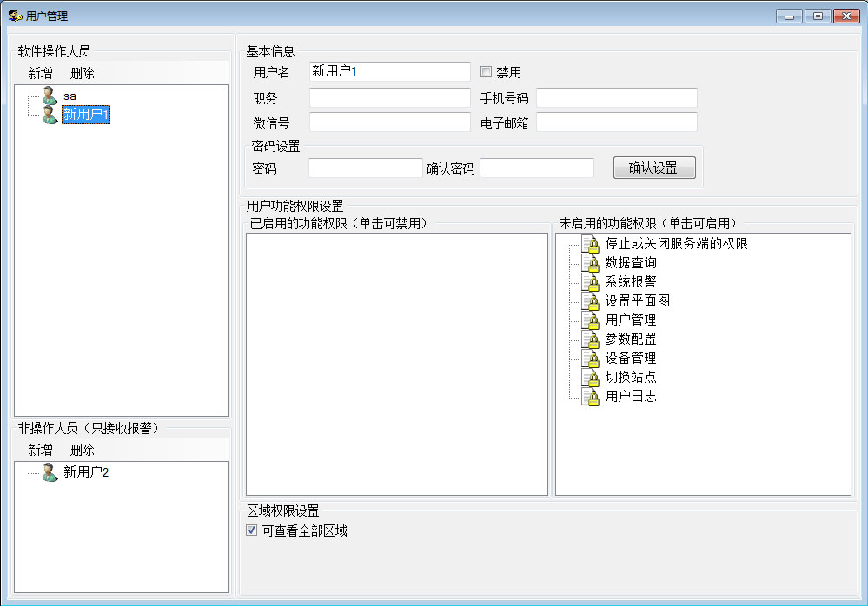
Task: Minimize the 用户管理 window
Action: click(789, 16)
